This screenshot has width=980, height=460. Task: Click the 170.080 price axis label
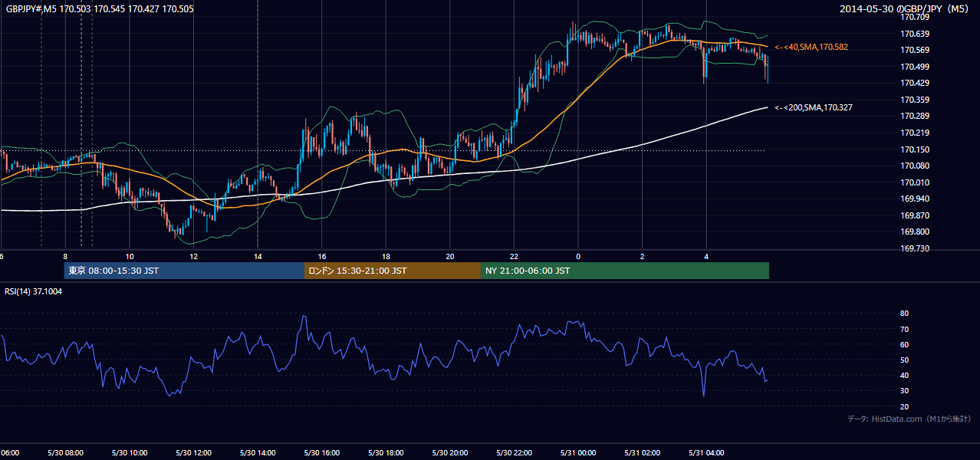point(915,166)
